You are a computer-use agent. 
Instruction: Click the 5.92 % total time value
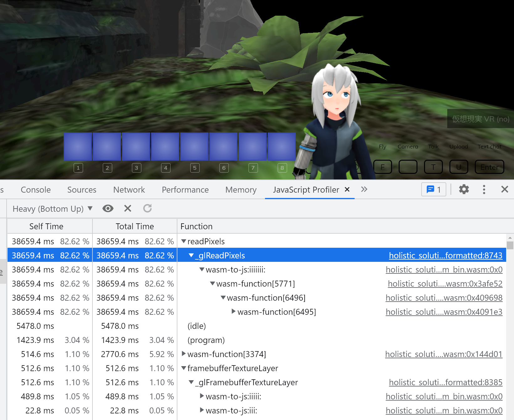(161, 354)
